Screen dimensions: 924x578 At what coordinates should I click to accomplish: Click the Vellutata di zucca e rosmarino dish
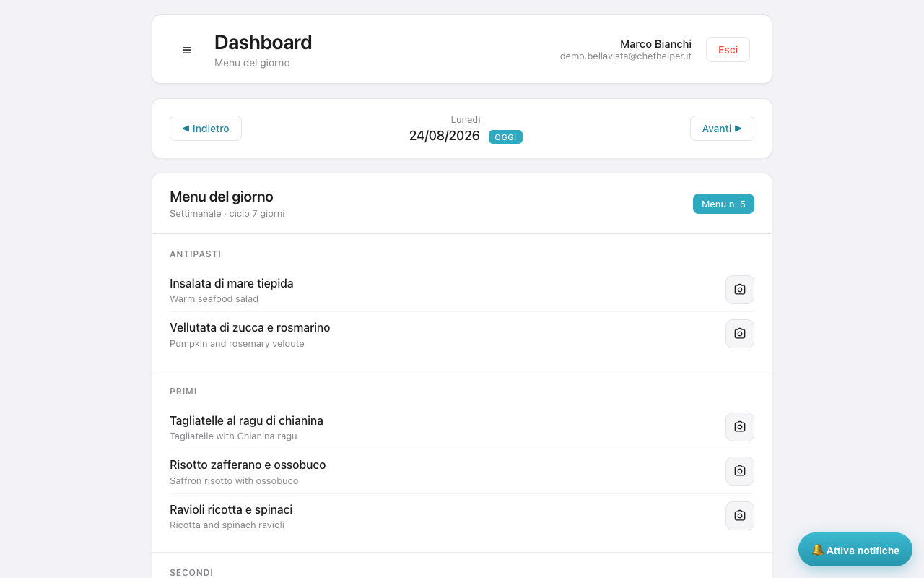250,327
